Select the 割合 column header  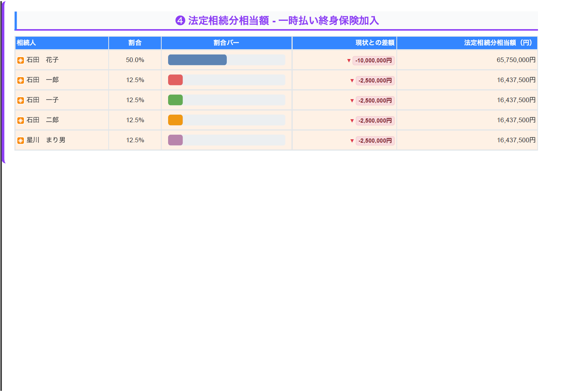coord(135,43)
